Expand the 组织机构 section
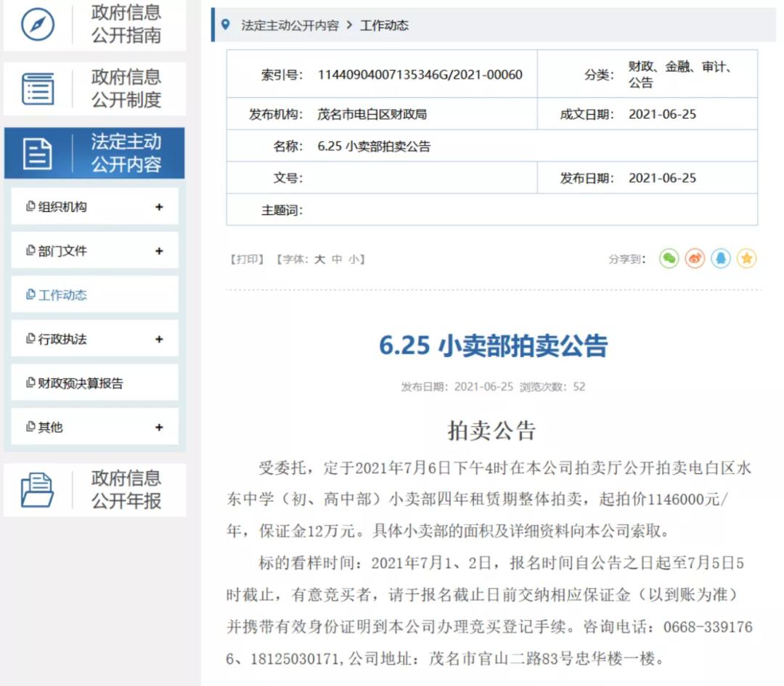The width and height of the screenshot is (784, 686). pyautogui.click(x=159, y=207)
